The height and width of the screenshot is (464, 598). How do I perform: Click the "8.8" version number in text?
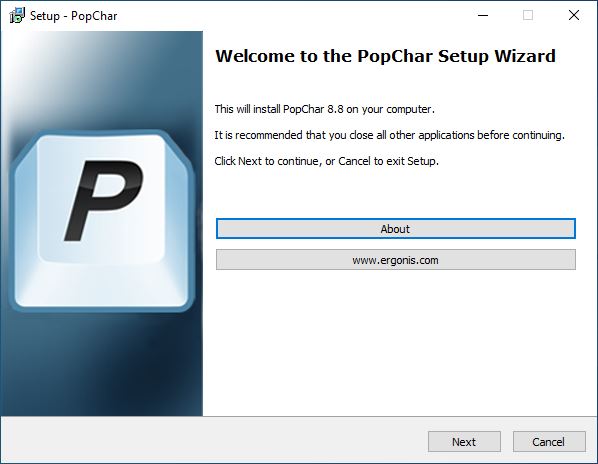coord(335,109)
